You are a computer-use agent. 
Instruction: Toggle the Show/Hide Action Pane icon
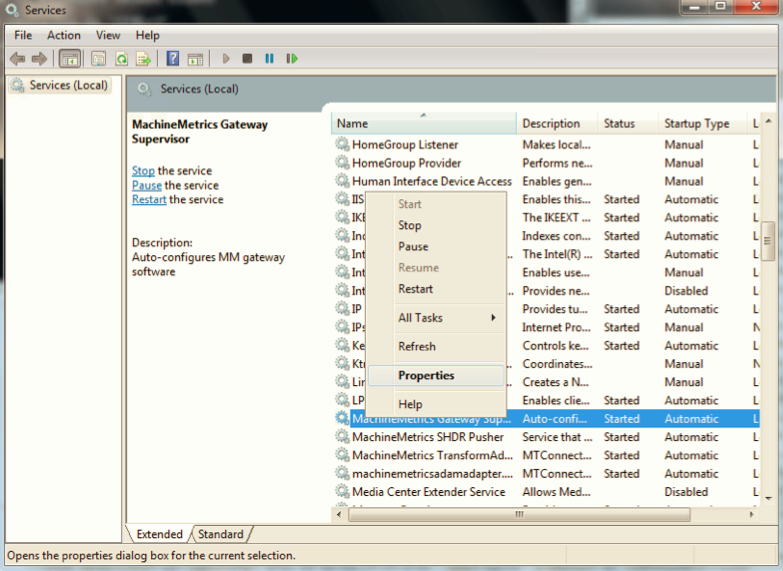[x=195, y=59]
